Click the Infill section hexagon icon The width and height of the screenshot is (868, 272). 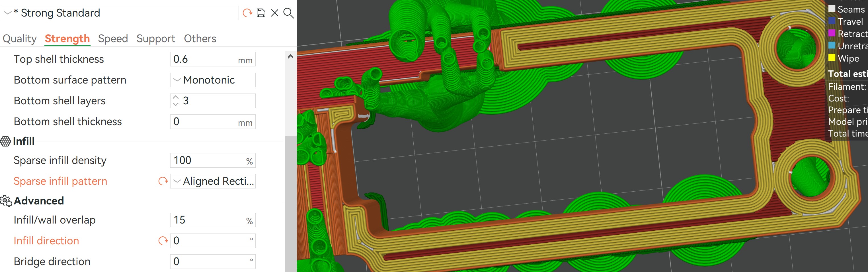coord(6,141)
